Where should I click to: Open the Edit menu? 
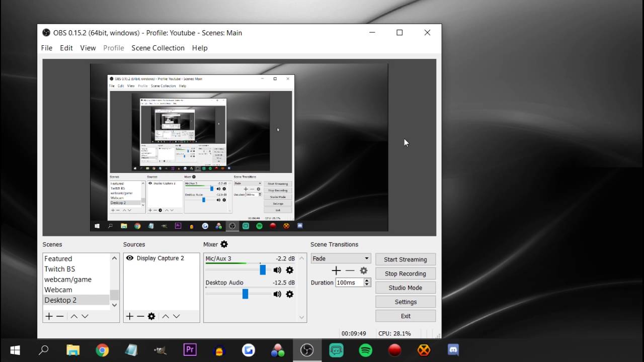(66, 48)
